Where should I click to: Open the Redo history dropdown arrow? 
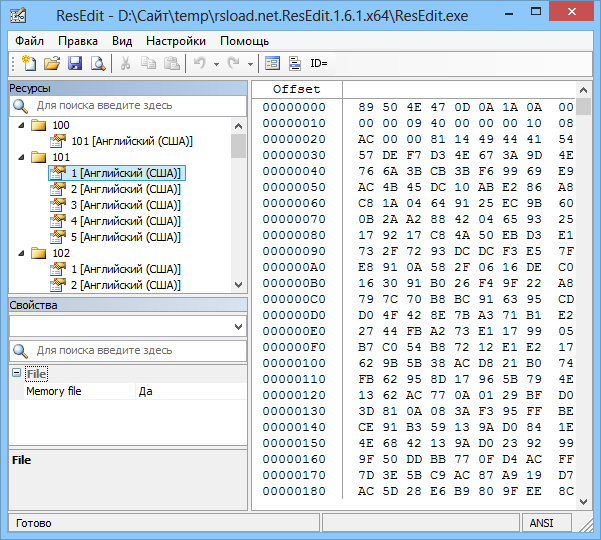coord(250,64)
